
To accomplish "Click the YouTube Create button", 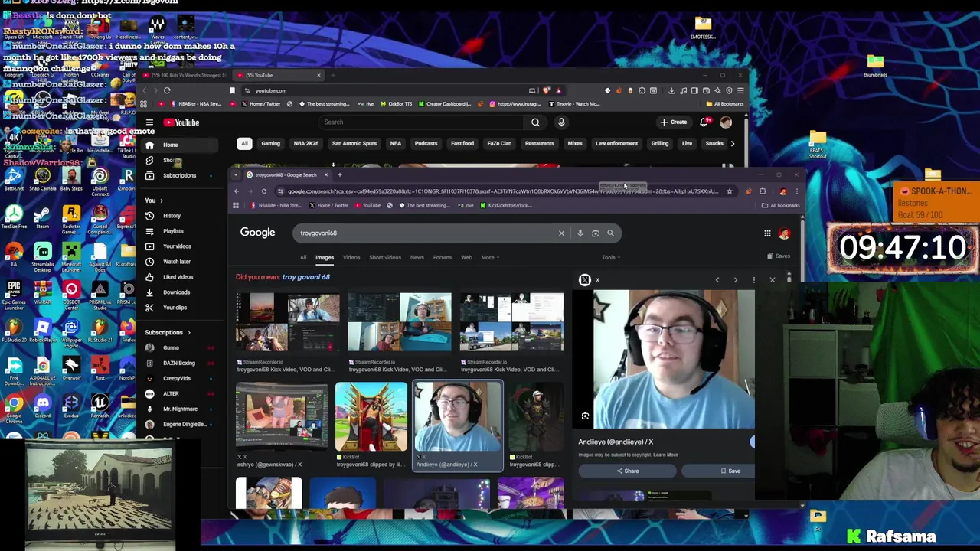I will tap(674, 122).
